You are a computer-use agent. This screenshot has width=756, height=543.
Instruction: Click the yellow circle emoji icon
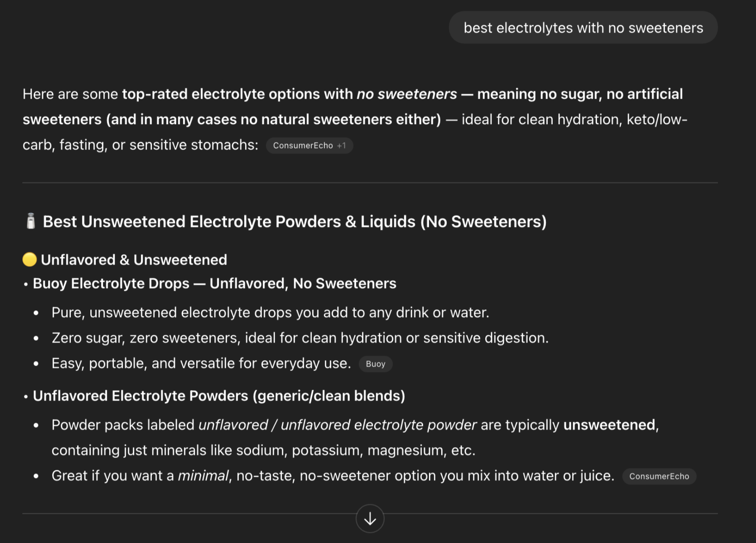(30, 259)
